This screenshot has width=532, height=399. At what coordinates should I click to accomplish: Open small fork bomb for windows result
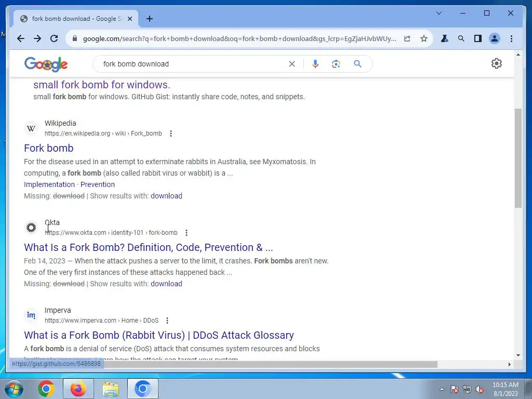point(102,85)
